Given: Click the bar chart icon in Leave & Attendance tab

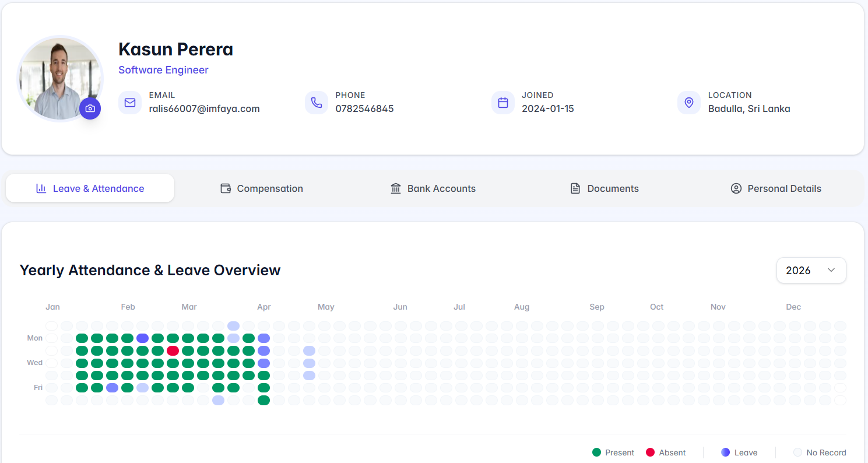Looking at the screenshot, I should pyautogui.click(x=41, y=188).
